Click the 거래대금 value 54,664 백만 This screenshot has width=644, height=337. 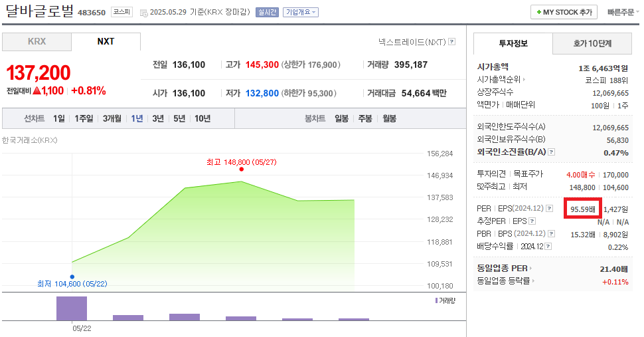[x=424, y=93]
